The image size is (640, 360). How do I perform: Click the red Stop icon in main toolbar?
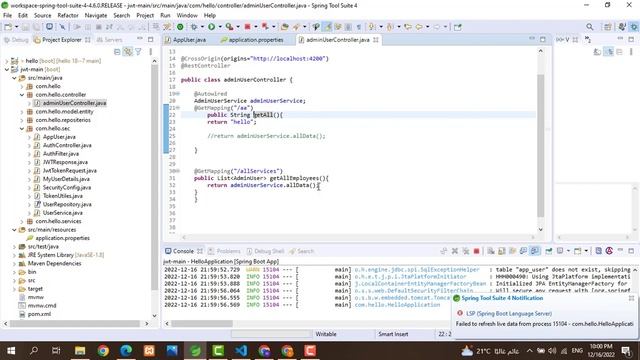(247, 27)
